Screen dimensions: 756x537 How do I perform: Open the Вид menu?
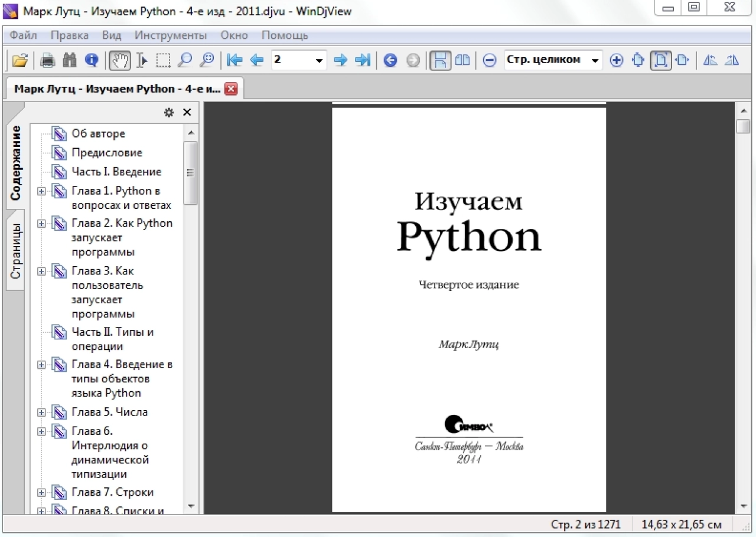(112, 35)
